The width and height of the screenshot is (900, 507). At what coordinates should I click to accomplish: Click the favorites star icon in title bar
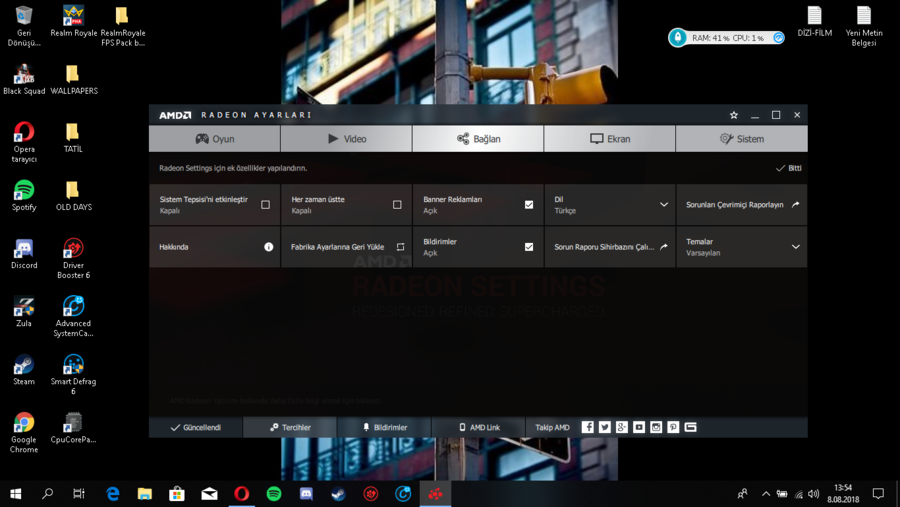pos(734,115)
